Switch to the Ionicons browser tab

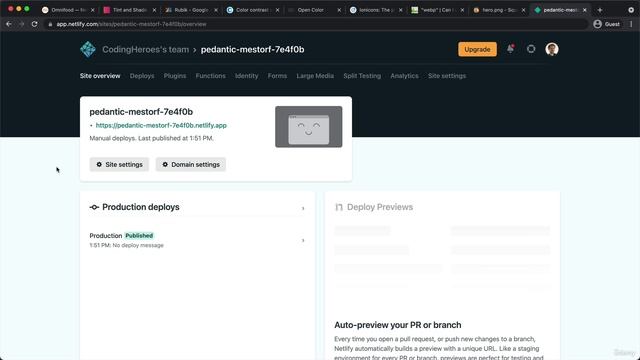point(376,10)
